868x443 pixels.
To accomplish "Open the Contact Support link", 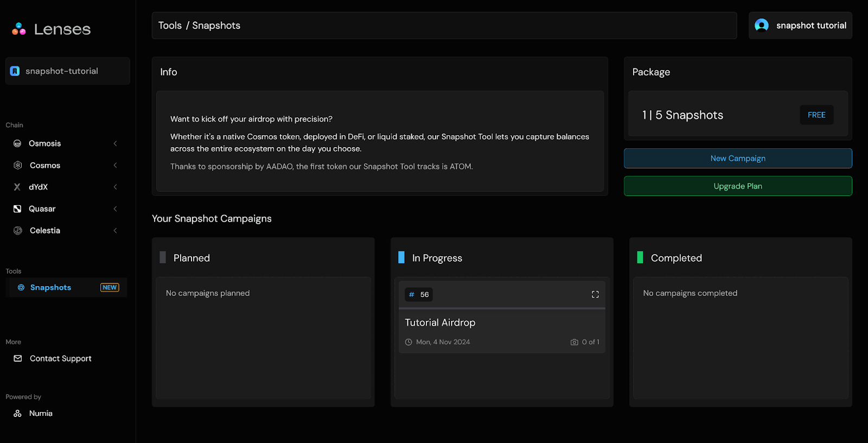I will (53, 358).
